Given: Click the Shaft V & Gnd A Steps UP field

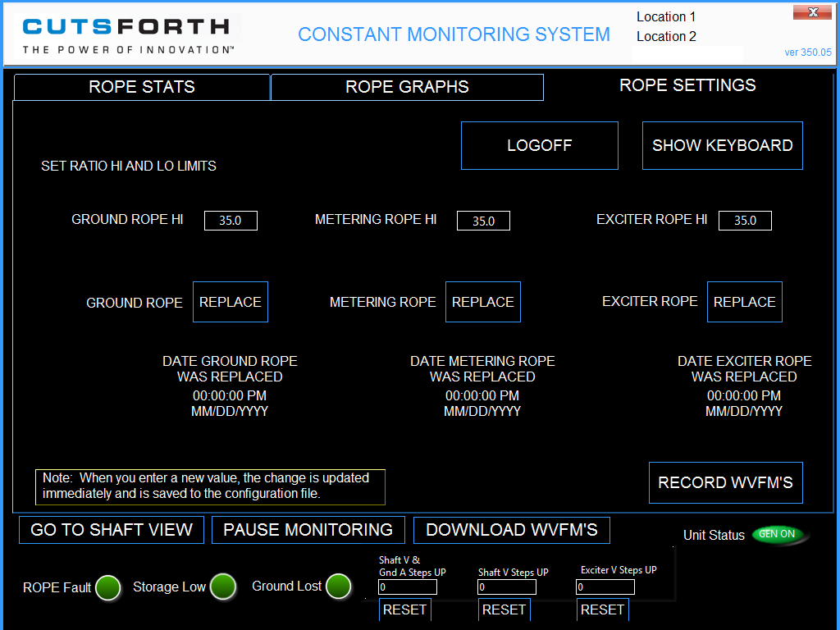Looking at the screenshot, I should 408,587.
